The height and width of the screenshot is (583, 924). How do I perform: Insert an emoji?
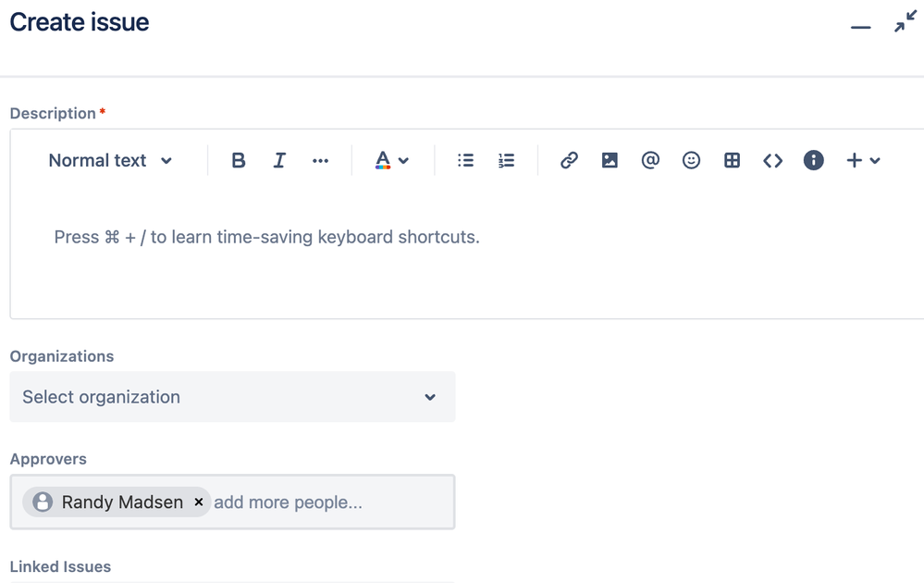691,159
